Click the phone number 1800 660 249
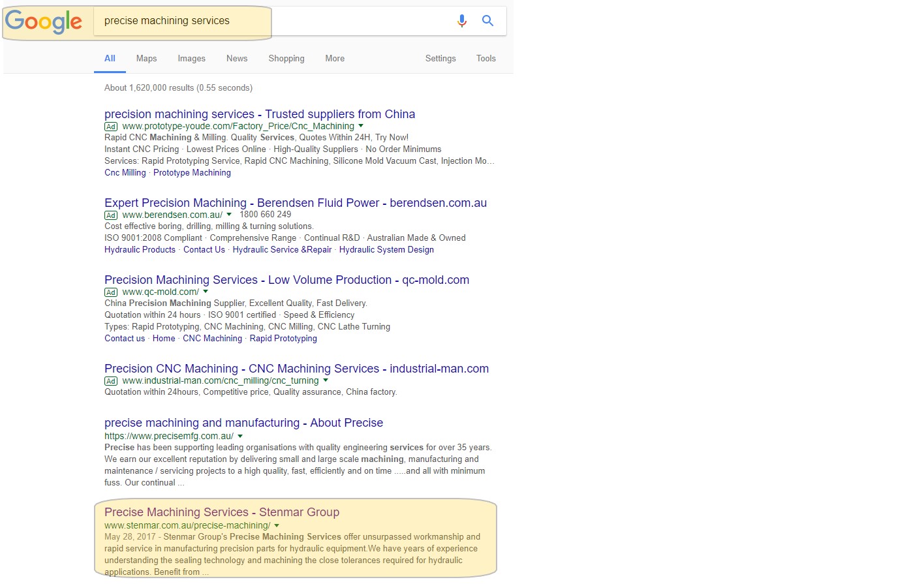Screen dimensions: 924x584 (x=266, y=215)
